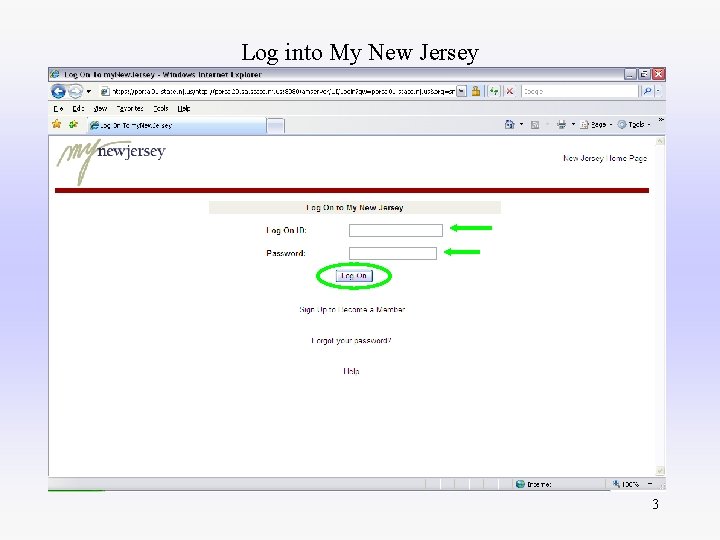Click the red Stop loading icon
Viewport: 720px width, 540px height.
[510, 91]
